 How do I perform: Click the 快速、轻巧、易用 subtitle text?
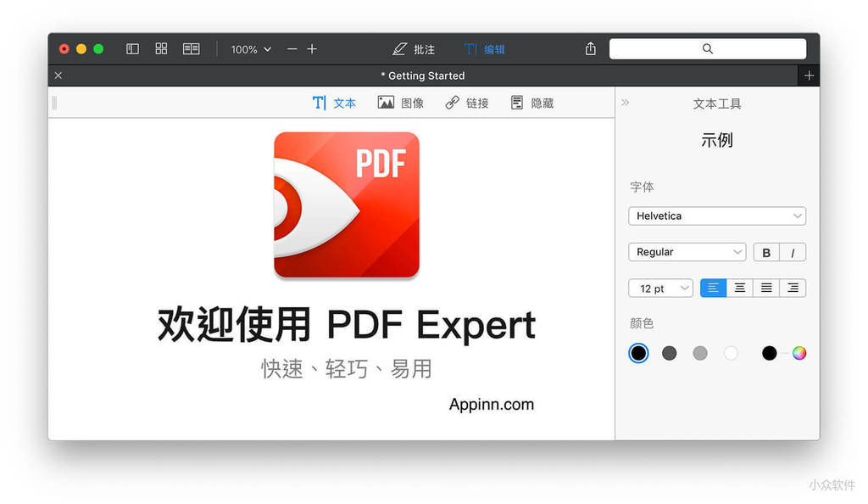tap(347, 368)
